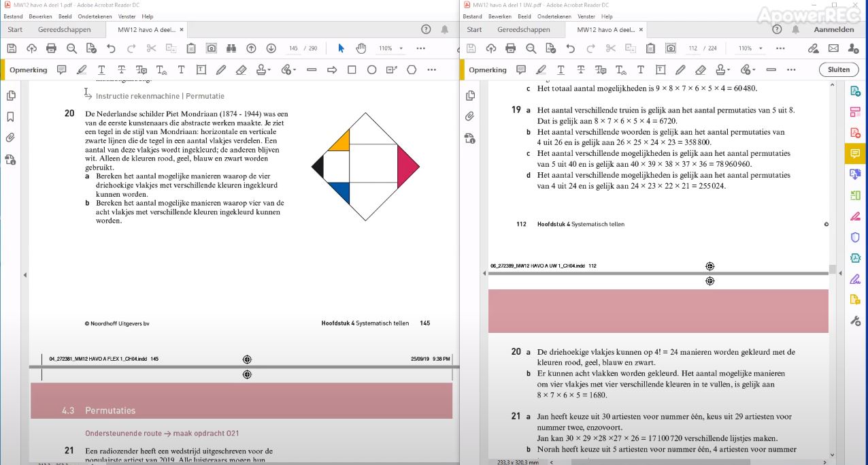Open page thumbnails panel in left sidebar

(10, 95)
